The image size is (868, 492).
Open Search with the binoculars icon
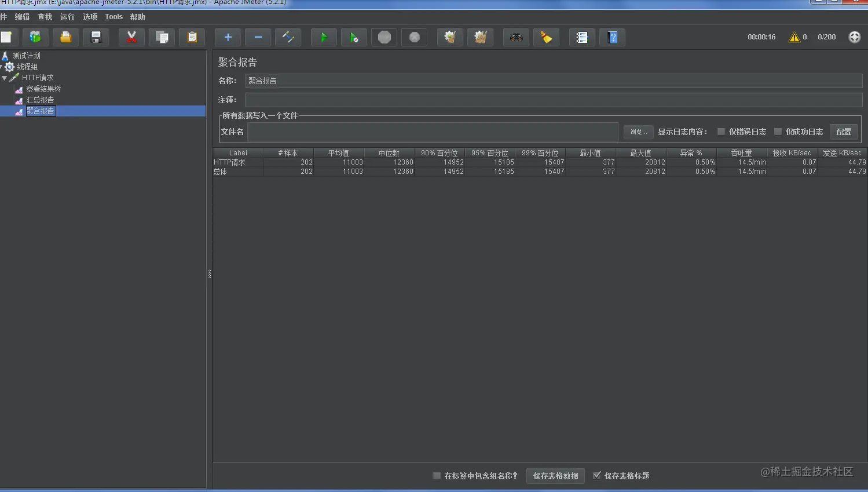click(x=516, y=37)
